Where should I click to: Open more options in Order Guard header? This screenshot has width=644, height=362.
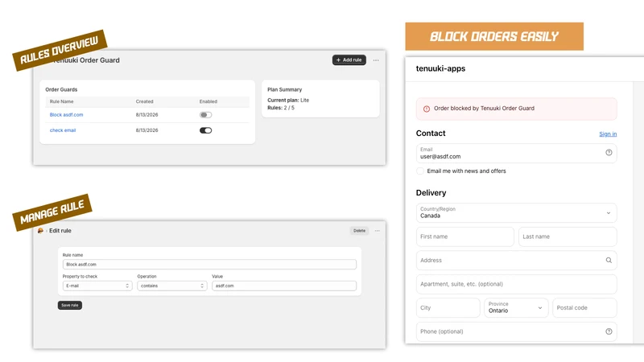pyautogui.click(x=376, y=60)
